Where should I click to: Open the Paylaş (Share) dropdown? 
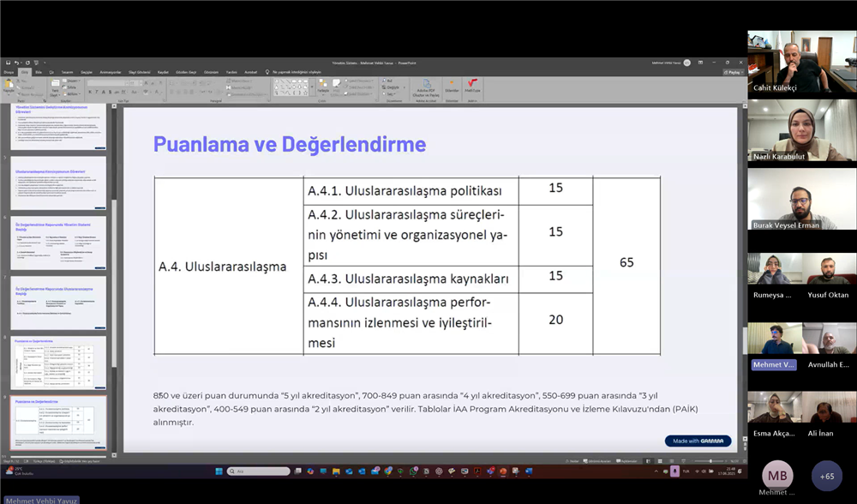(x=733, y=72)
